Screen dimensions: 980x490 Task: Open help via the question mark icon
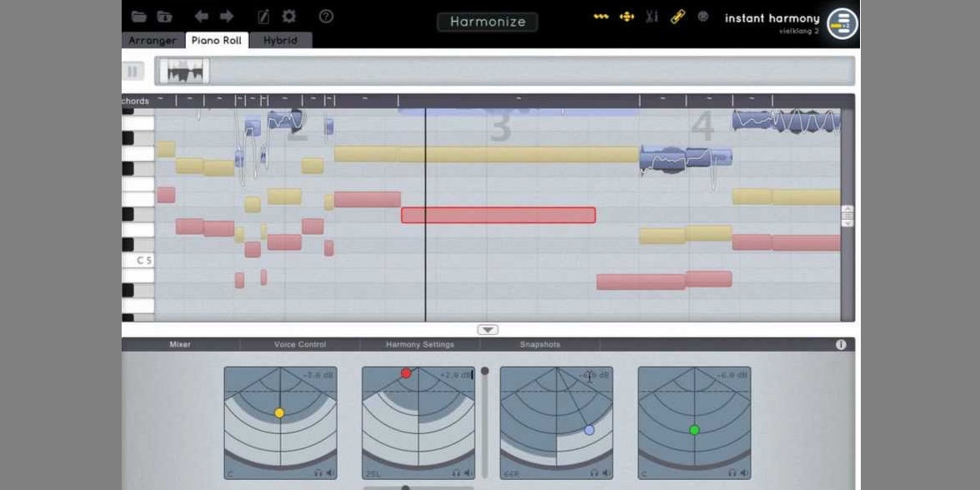coord(327,17)
